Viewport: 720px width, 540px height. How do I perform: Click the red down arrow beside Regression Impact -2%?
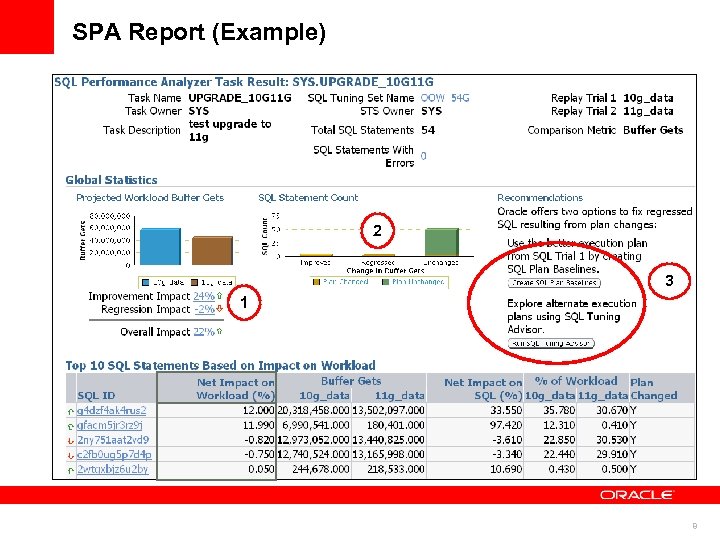point(219,309)
